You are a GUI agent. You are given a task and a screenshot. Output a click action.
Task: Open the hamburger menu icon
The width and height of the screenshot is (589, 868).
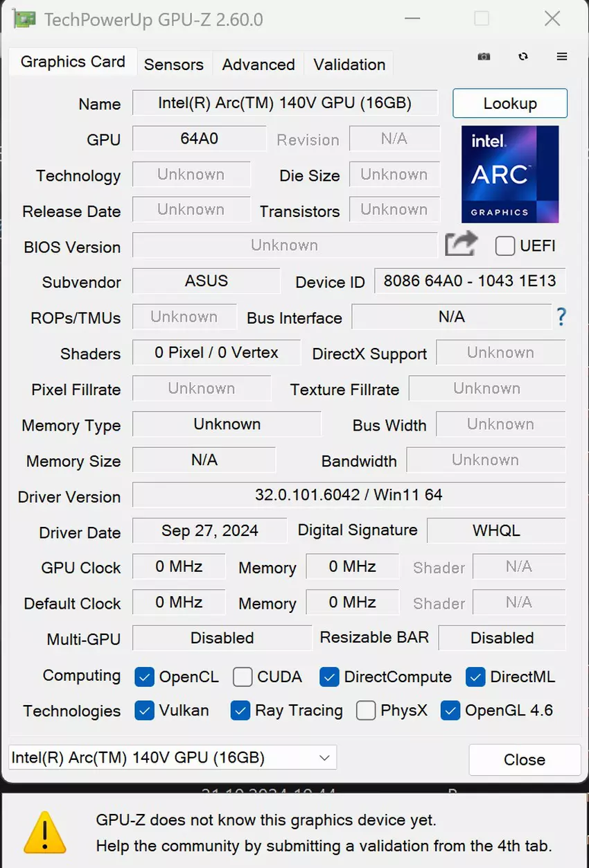click(x=562, y=57)
